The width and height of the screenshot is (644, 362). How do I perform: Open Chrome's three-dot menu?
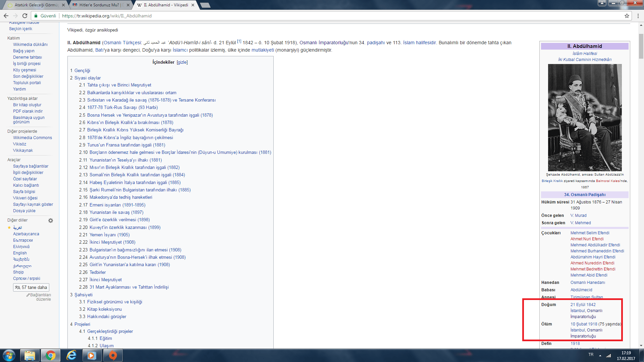pyautogui.click(x=638, y=16)
